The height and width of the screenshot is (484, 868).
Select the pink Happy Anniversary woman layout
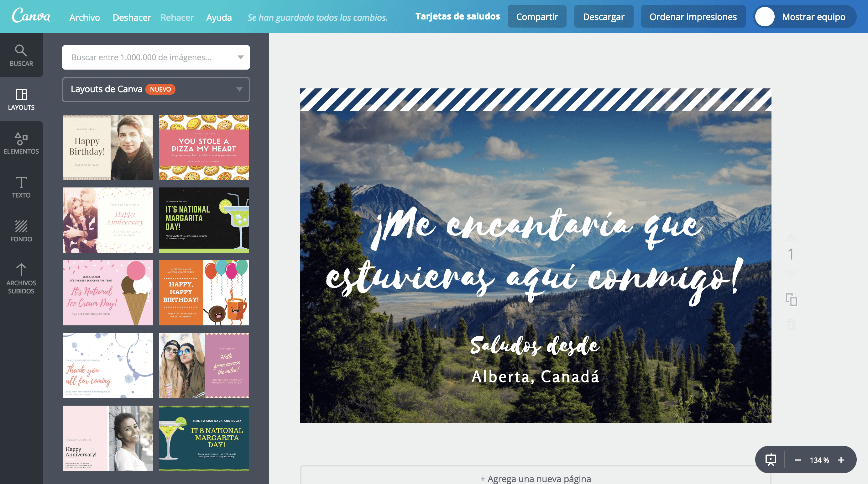108,438
